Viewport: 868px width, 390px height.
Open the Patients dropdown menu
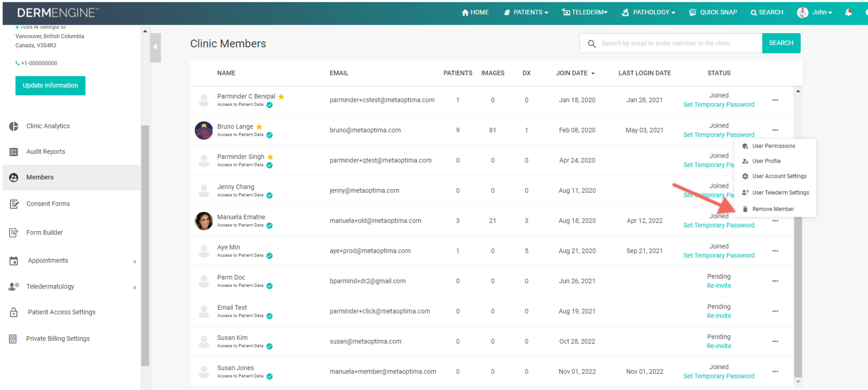click(526, 12)
